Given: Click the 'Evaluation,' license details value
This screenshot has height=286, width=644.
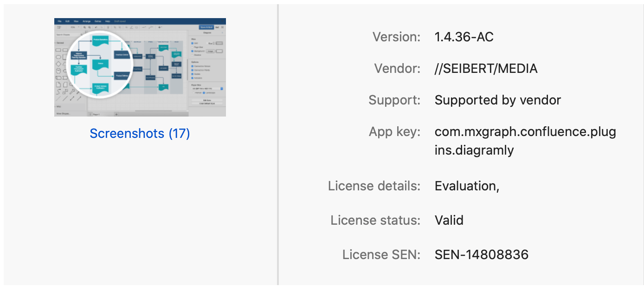Looking at the screenshot, I should [x=467, y=186].
